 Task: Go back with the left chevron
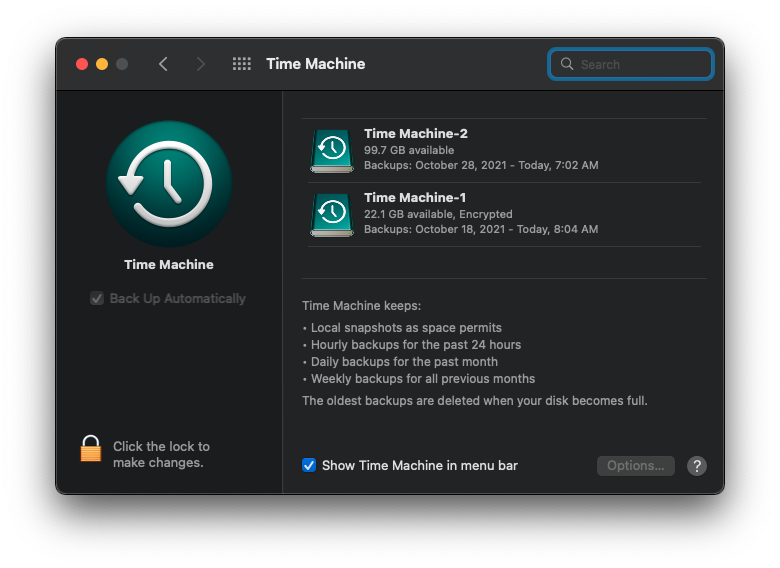click(x=163, y=64)
